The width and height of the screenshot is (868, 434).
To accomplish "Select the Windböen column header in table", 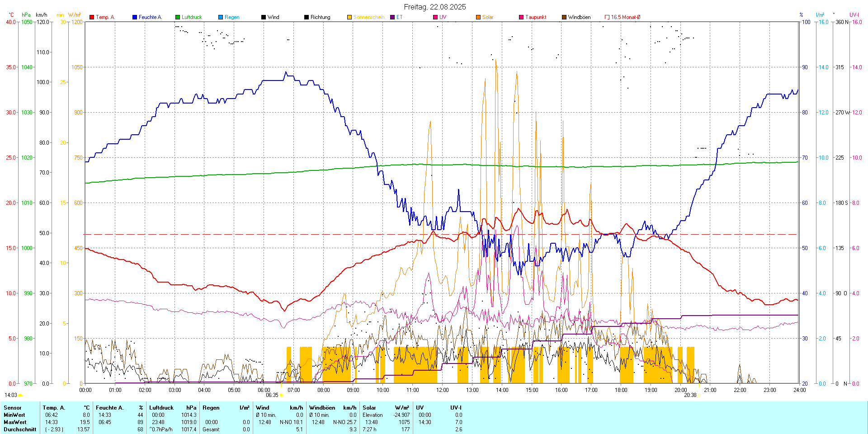I will point(322,408).
